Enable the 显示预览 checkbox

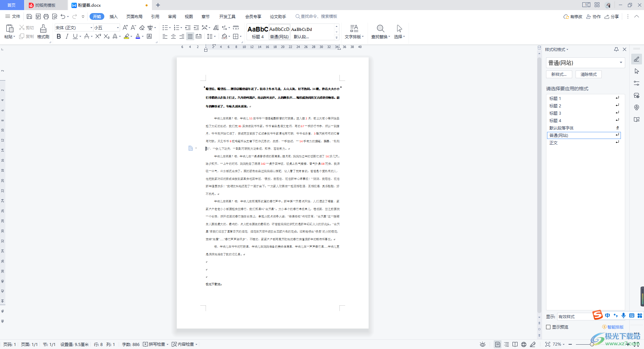point(548,327)
